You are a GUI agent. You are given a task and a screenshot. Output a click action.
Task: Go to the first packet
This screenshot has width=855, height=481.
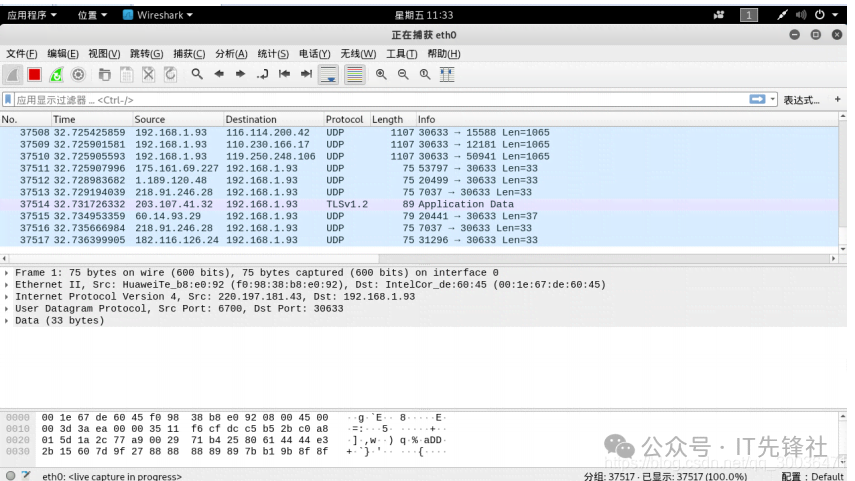[284, 74]
